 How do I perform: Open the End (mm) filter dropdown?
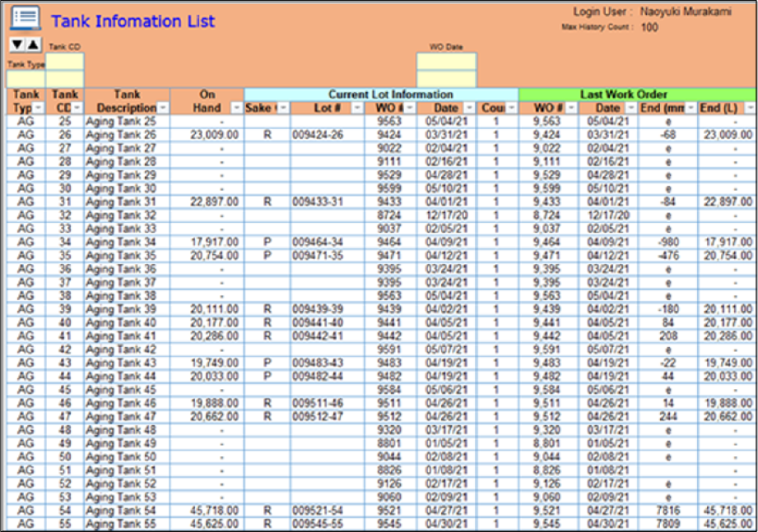(691, 108)
